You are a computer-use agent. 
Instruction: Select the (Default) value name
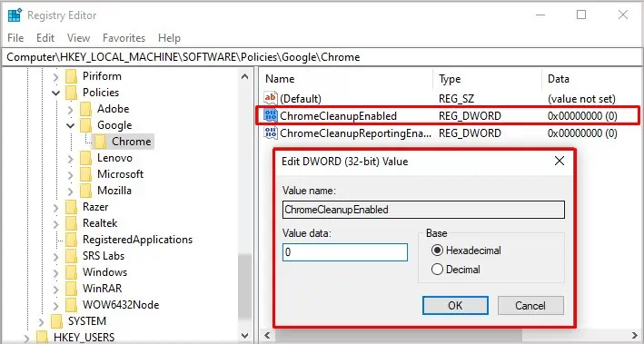click(x=301, y=99)
